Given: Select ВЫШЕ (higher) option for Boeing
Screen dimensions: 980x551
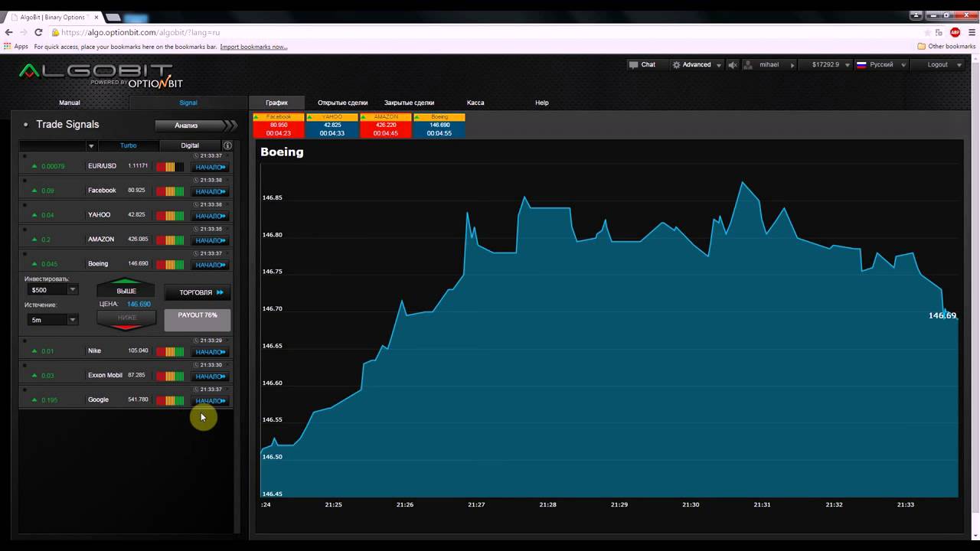Looking at the screenshot, I should (x=126, y=290).
